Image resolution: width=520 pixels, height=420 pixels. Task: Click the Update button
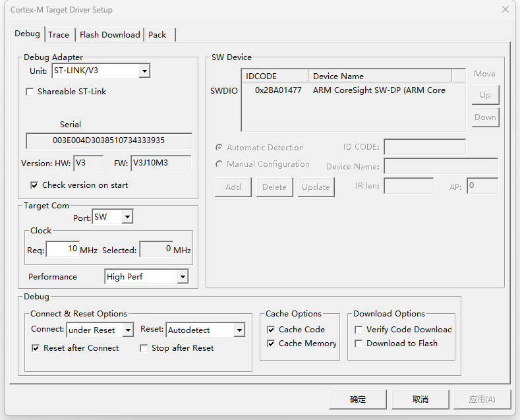coord(316,187)
